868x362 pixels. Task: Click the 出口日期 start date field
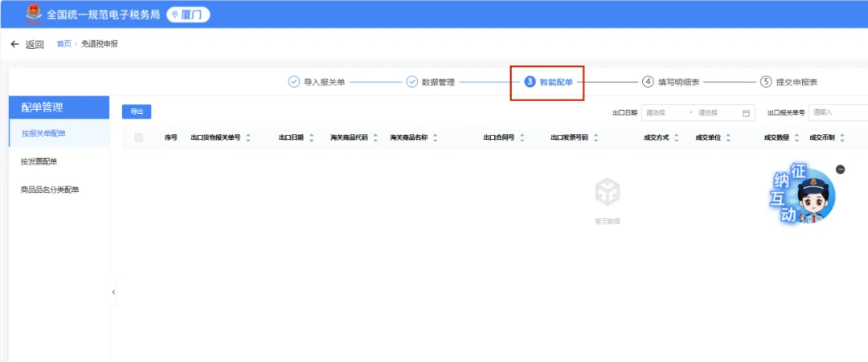pos(664,112)
